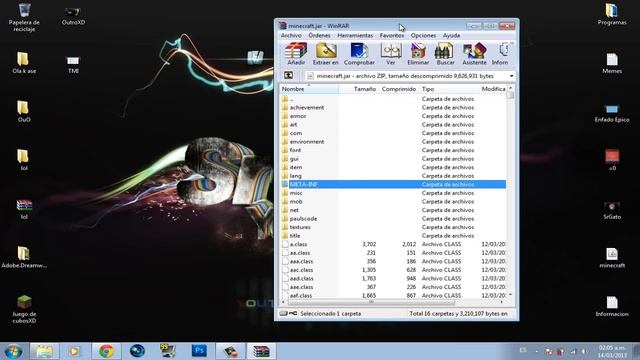Open the minecraft desktop file icon

pos(612,258)
